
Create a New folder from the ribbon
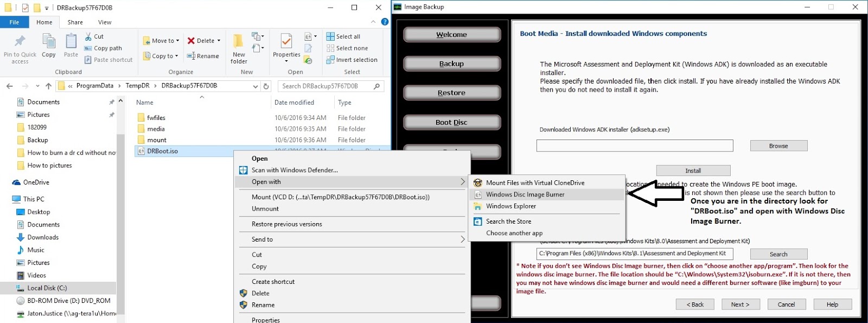click(239, 49)
